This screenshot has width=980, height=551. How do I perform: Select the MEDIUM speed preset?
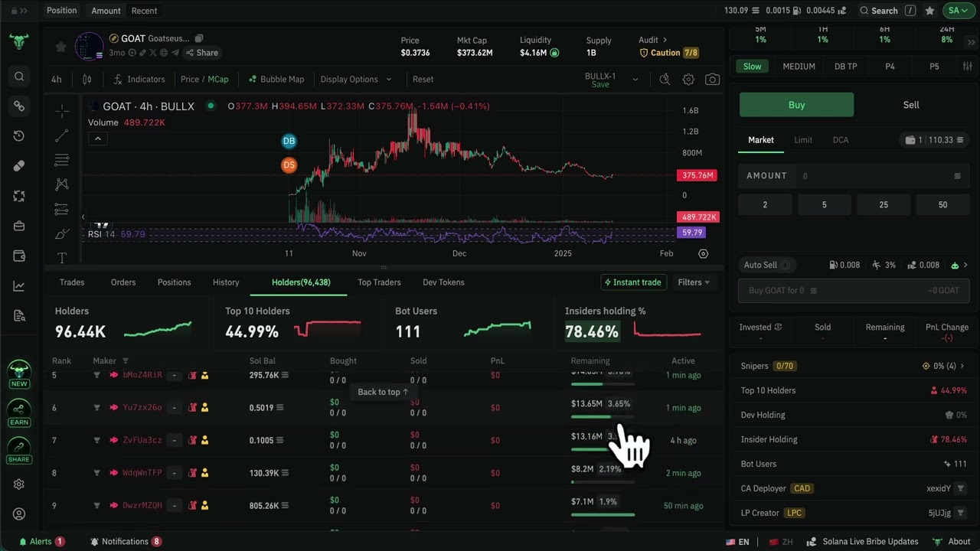[x=799, y=67]
